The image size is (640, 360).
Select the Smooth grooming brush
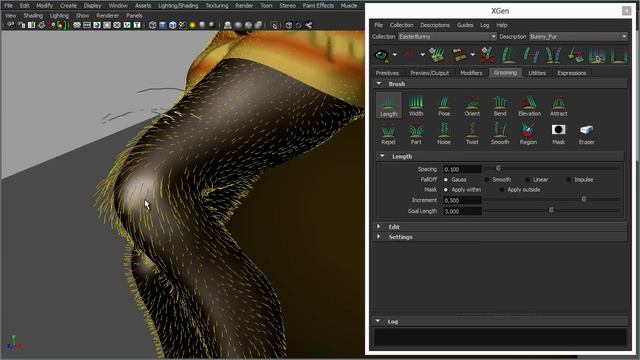[500, 134]
